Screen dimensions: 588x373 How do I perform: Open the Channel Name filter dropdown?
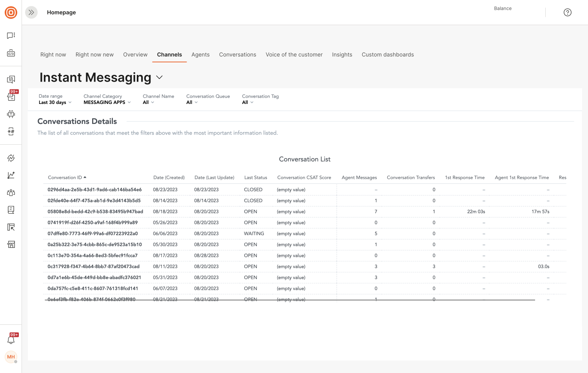click(149, 102)
